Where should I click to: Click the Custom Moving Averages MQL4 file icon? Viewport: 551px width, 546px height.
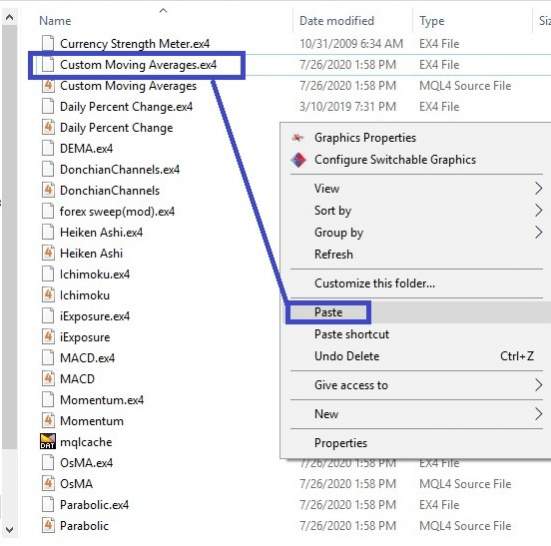(48, 86)
